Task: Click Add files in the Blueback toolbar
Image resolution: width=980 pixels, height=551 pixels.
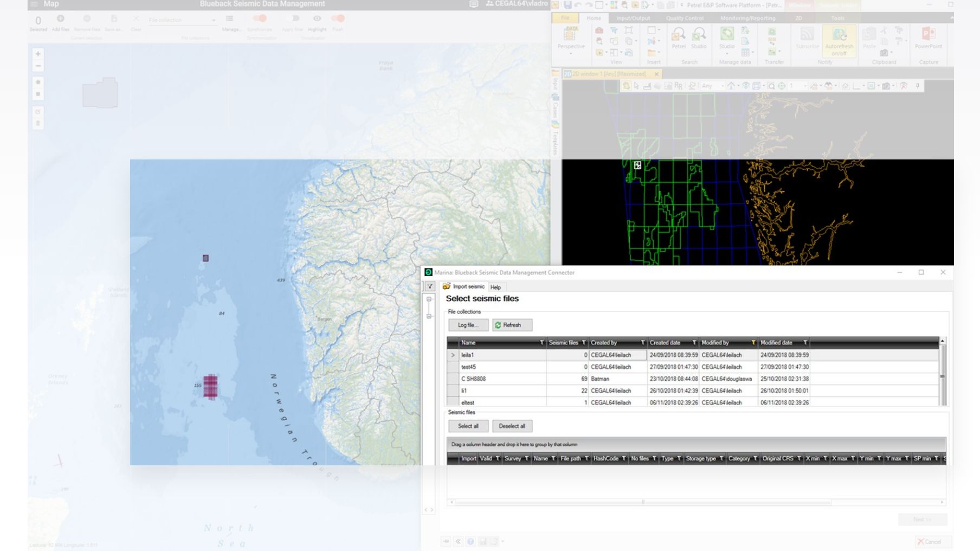Action: pos(60,23)
